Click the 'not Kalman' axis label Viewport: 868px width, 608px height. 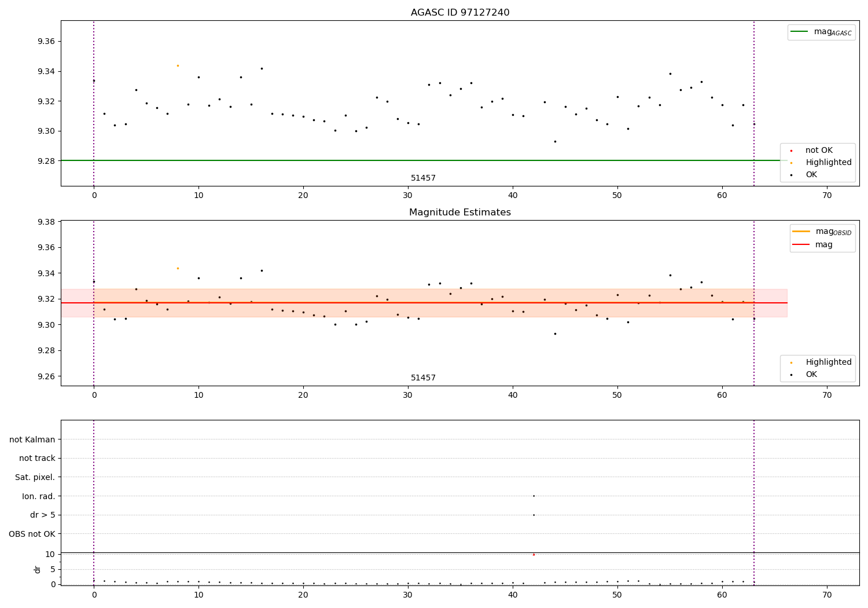point(32,439)
